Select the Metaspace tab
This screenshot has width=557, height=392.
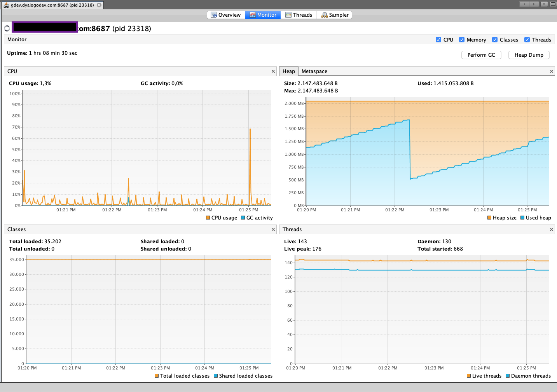(x=314, y=71)
